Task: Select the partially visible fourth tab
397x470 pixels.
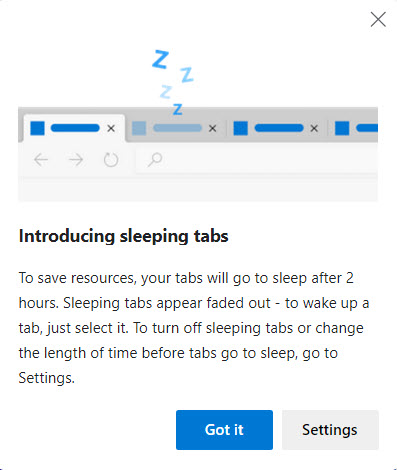Action: 355,128
